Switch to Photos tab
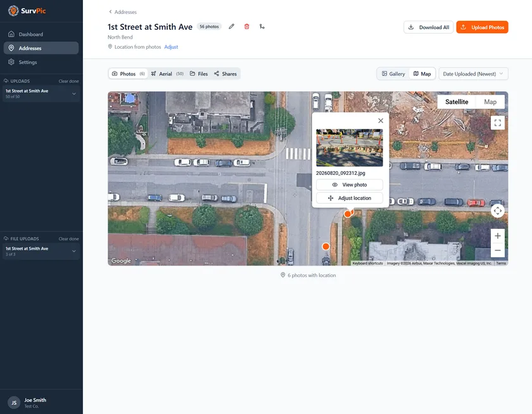The width and height of the screenshot is (532, 414). [128, 74]
